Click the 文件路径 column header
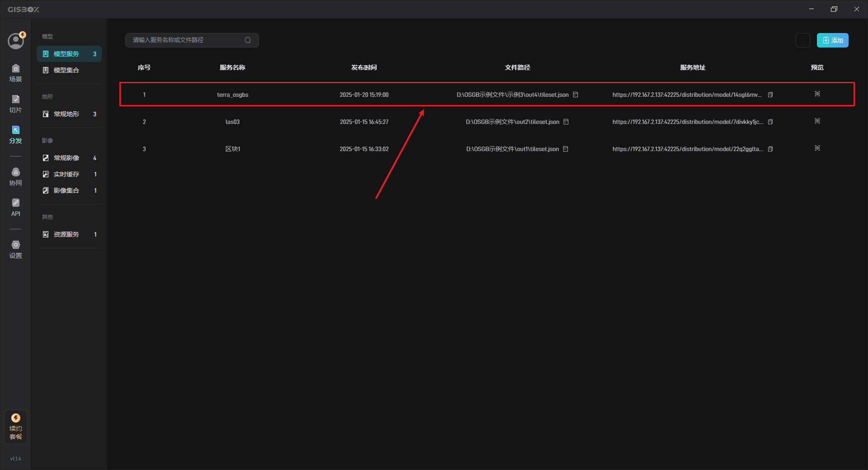Image resolution: width=868 pixels, height=470 pixels. [x=518, y=67]
